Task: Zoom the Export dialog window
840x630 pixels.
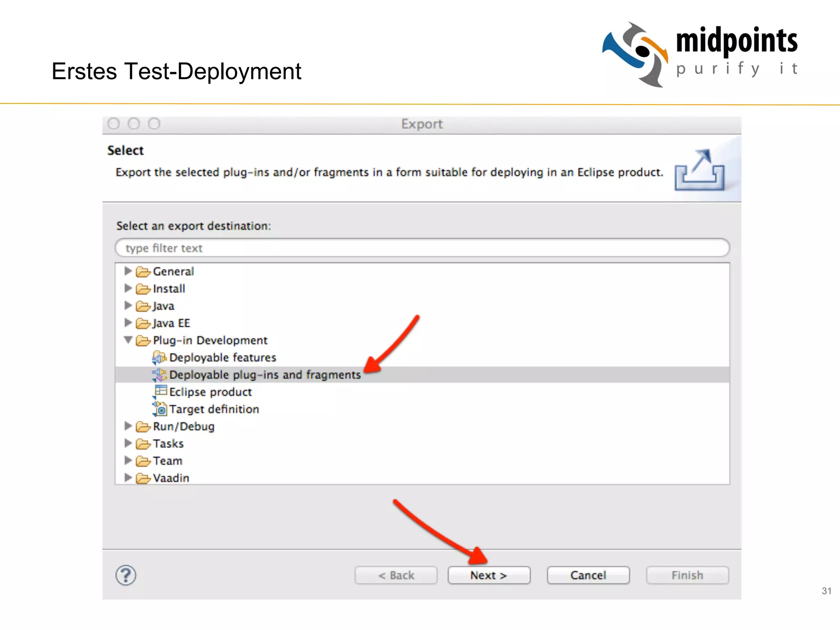Action: coord(154,123)
